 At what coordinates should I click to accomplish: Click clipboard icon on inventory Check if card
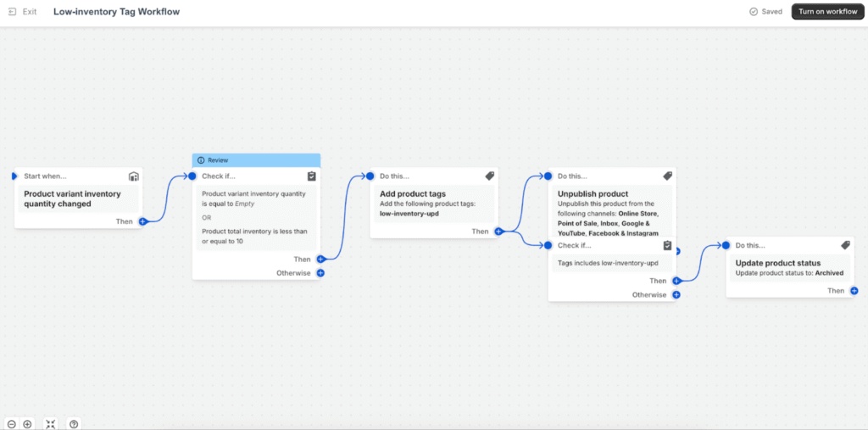312,176
